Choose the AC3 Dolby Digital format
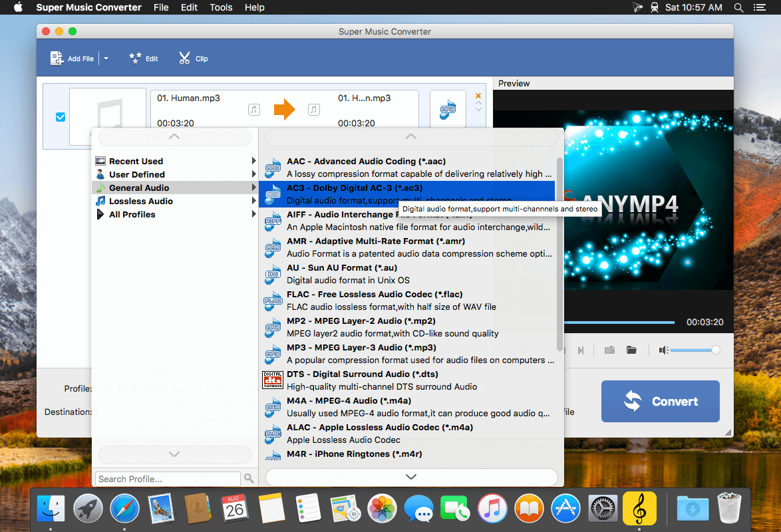Viewport: 781px width, 532px height. click(x=407, y=194)
